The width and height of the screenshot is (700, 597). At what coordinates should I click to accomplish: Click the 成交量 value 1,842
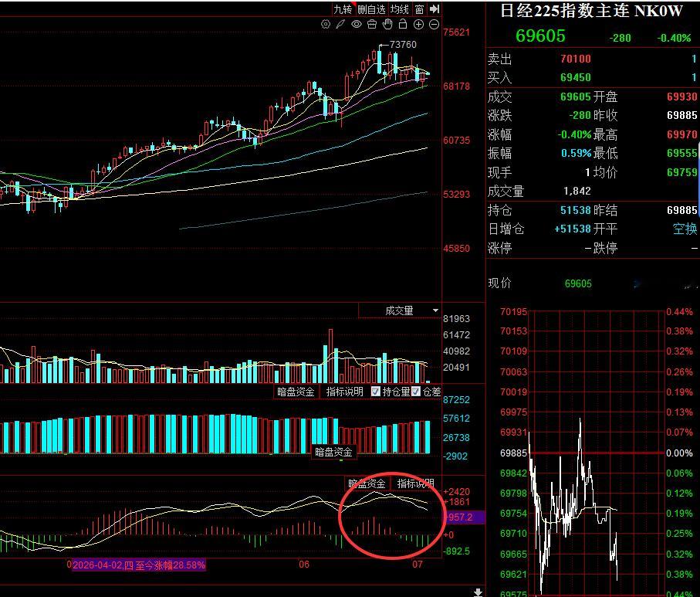[x=577, y=192]
